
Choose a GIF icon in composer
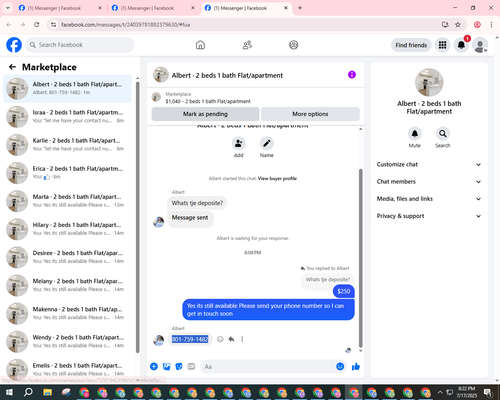(x=191, y=367)
